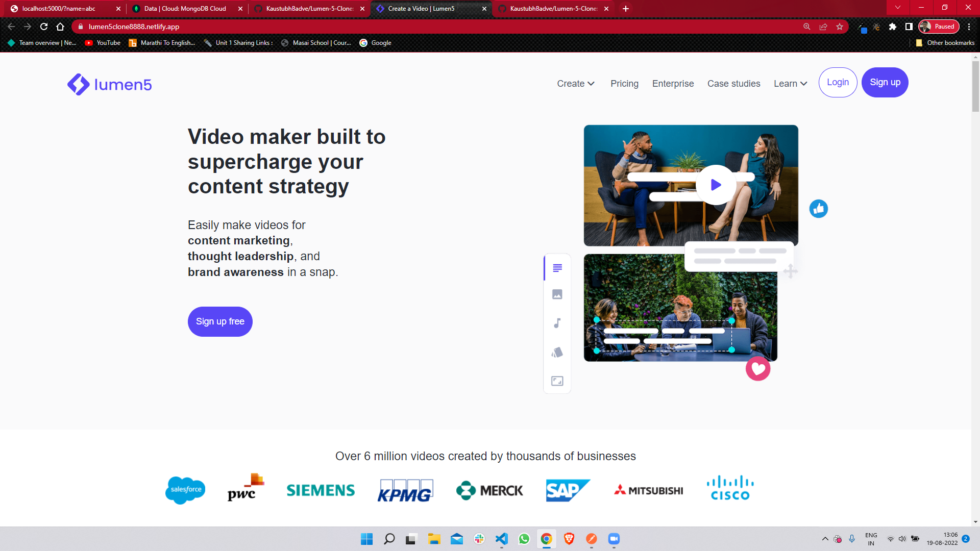980x551 pixels.
Task: Expand the Learn dropdown menu
Action: 790,84
